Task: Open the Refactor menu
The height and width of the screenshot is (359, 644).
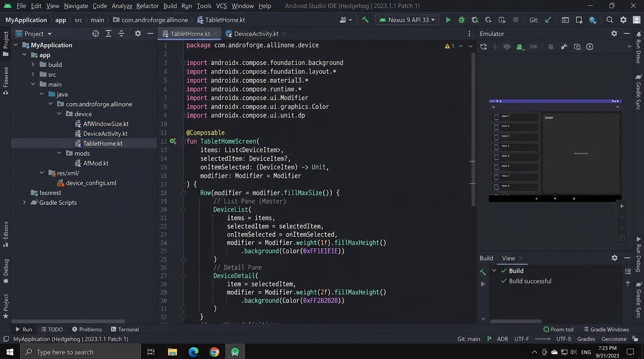Action: (147, 6)
